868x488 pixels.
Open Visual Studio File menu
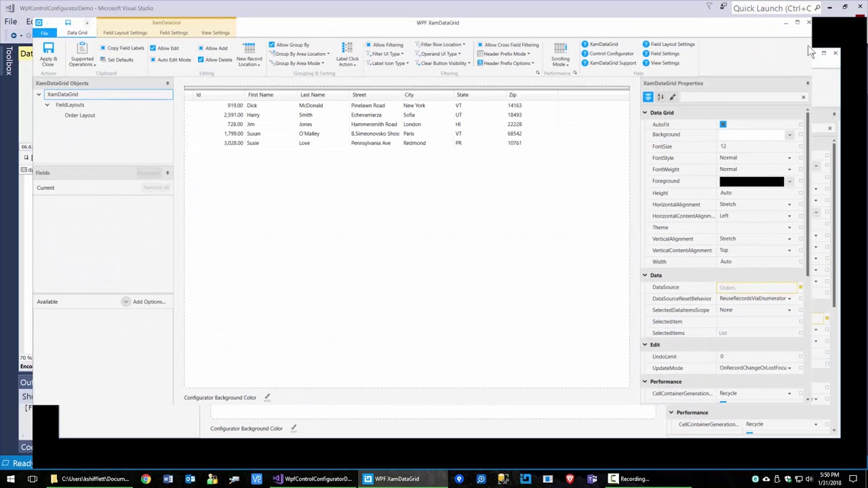[11, 22]
